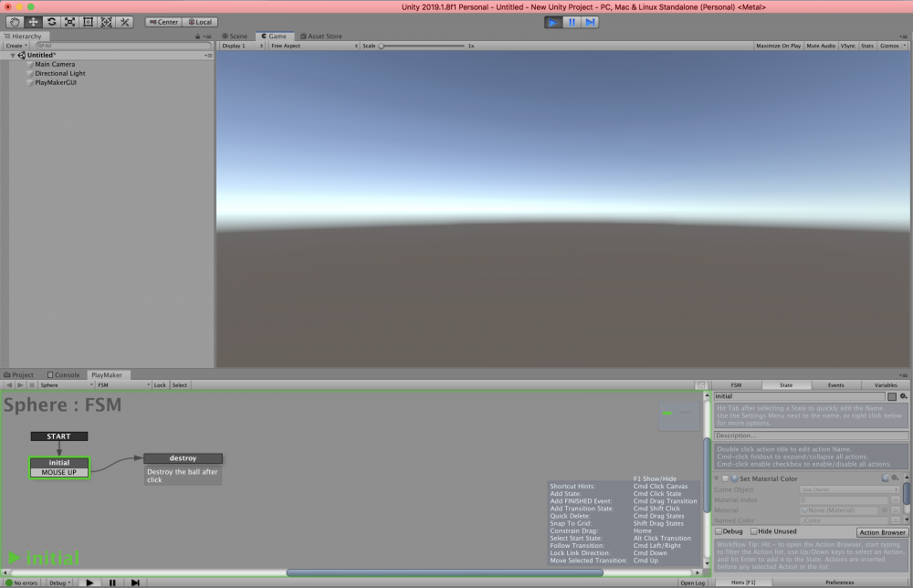Open the custom editor tools icon

click(124, 22)
